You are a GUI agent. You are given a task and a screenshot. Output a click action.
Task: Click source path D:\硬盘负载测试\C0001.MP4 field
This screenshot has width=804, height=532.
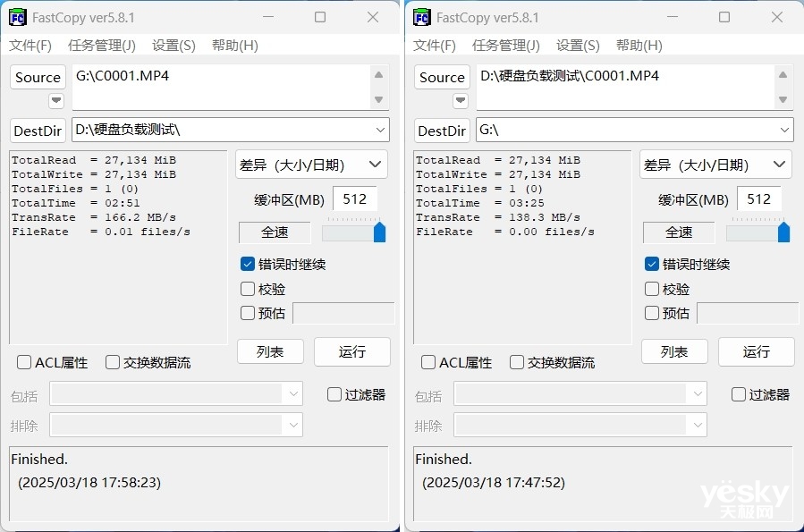point(625,87)
